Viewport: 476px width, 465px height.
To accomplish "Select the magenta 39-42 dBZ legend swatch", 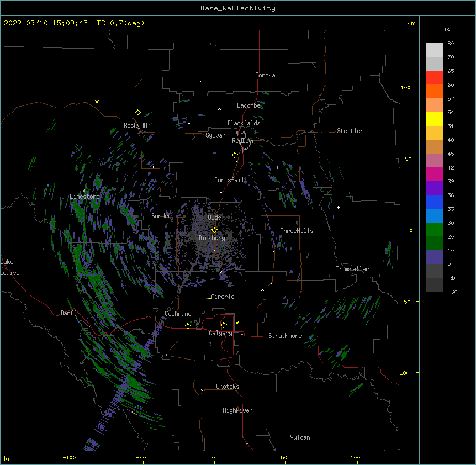I will [434, 174].
